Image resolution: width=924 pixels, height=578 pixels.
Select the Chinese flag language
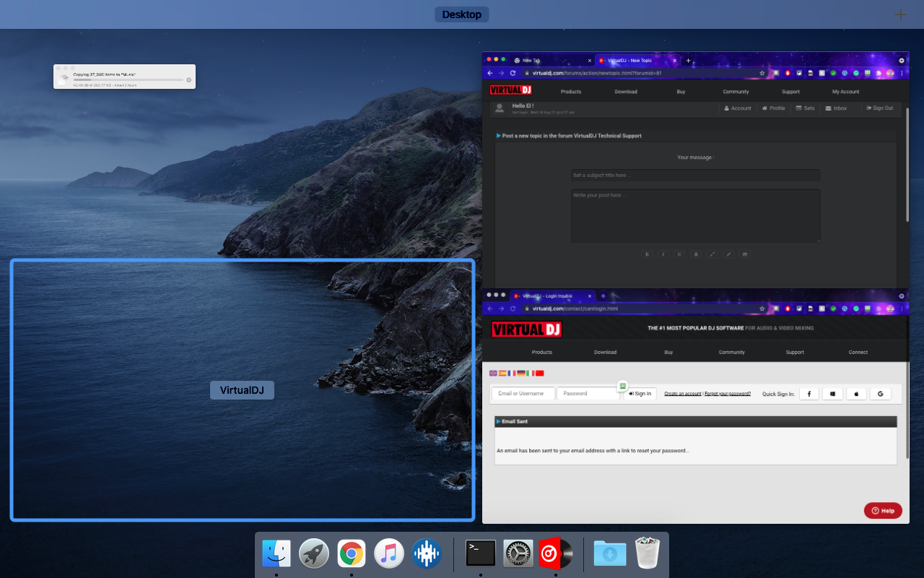tap(539, 374)
